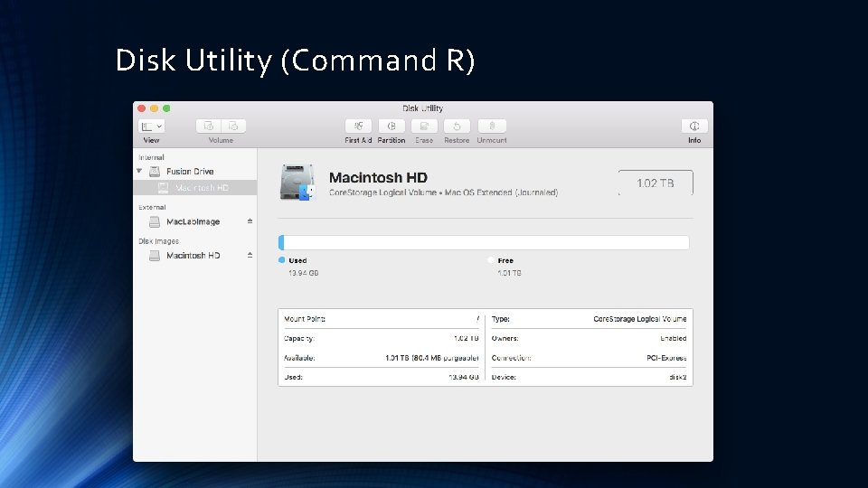Click the Capacity 1.02 TB table cell
This screenshot has height=488, width=868.
(x=467, y=339)
